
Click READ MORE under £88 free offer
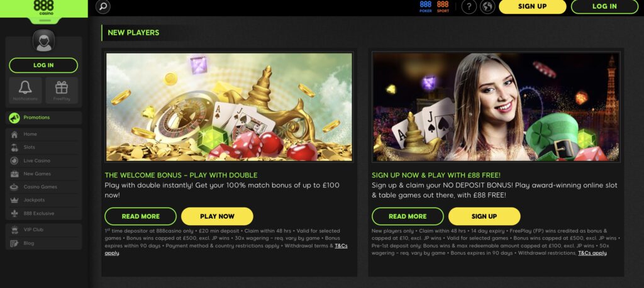408,216
